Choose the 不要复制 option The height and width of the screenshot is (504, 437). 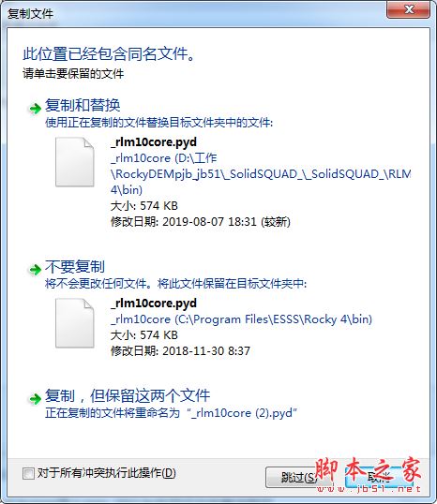click(x=75, y=266)
